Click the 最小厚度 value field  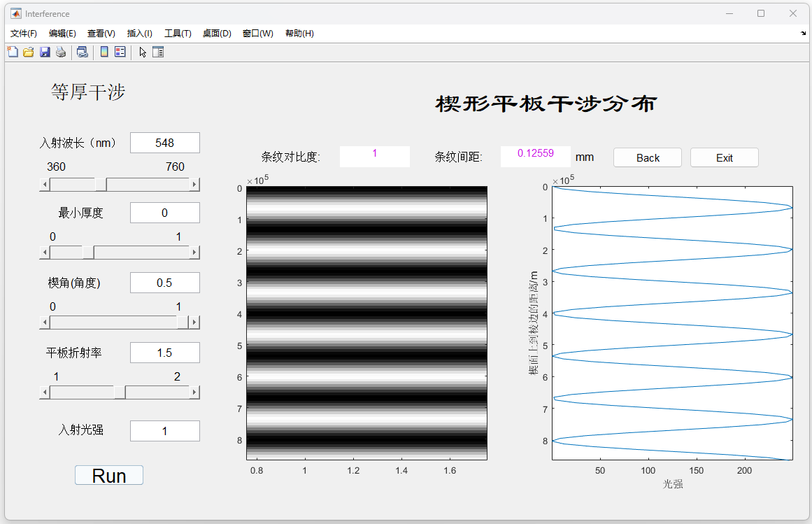[x=165, y=213]
